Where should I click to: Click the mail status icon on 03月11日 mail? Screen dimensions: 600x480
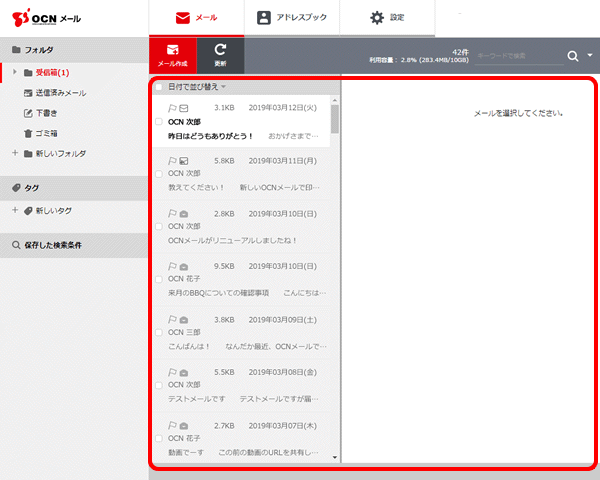pos(184,161)
